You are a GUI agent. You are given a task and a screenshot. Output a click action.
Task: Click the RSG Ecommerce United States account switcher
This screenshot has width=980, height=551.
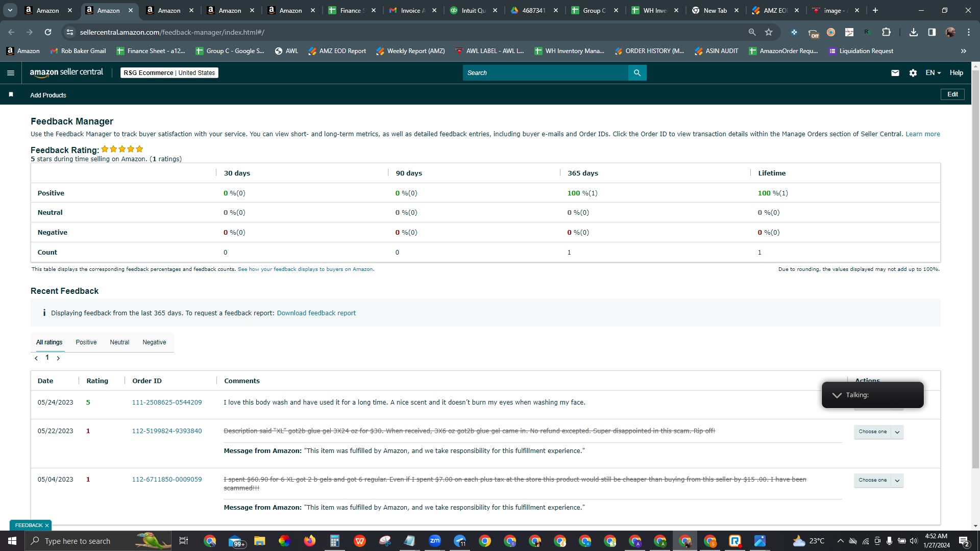click(169, 73)
